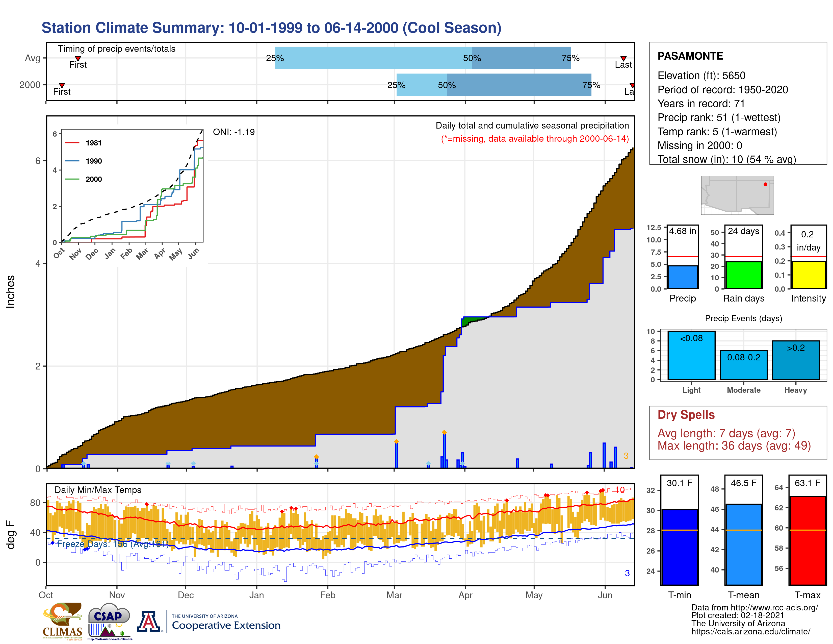
Task: Click the rcc-acis.org data source URL
Action: coord(774,608)
